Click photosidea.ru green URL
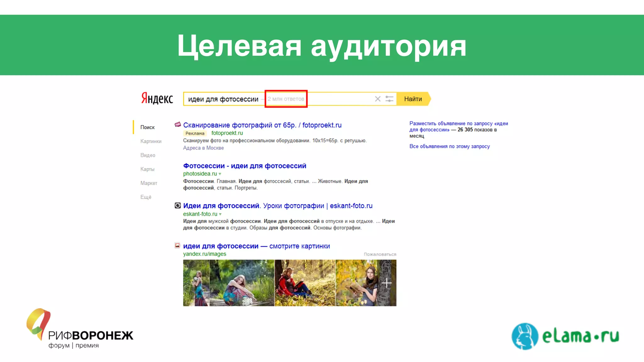Image resolution: width=644 pixels, height=362 pixels. pos(200,173)
